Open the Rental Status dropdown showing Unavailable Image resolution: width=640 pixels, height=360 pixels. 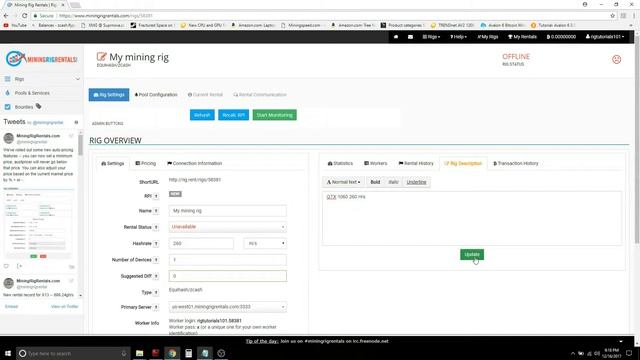point(228,227)
